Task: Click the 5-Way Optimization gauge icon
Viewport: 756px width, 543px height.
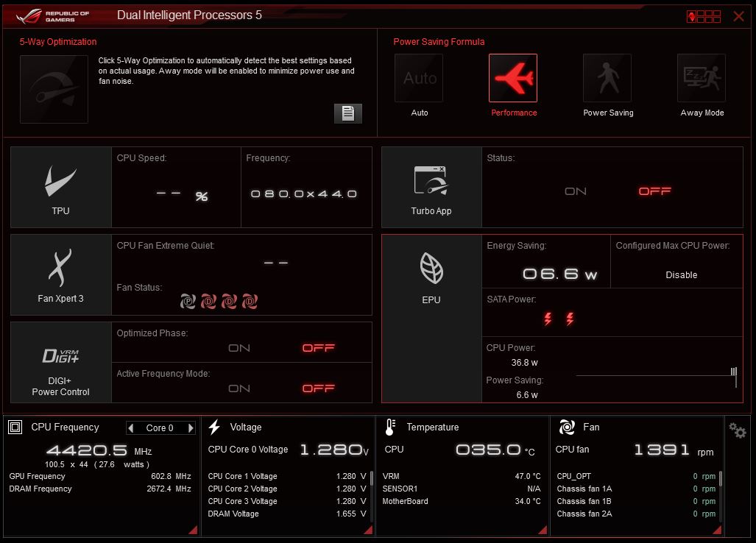Action: click(54, 89)
